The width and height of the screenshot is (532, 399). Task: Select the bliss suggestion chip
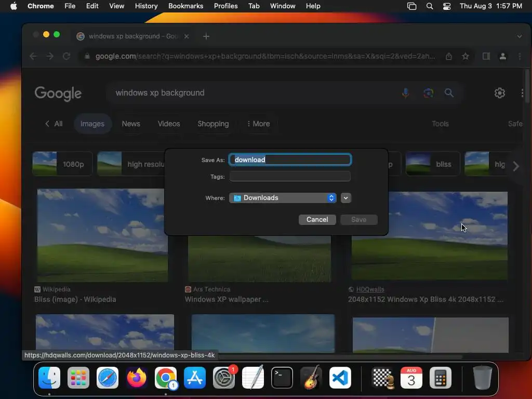[433, 164]
